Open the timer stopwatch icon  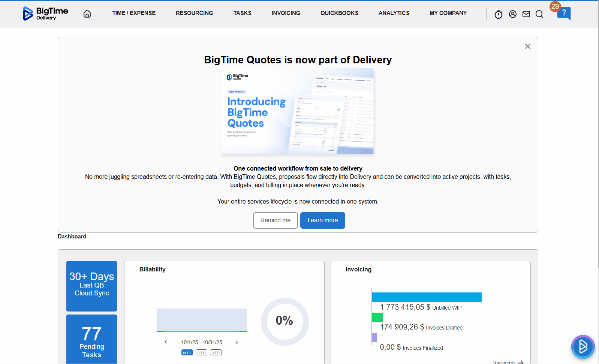[498, 14]
